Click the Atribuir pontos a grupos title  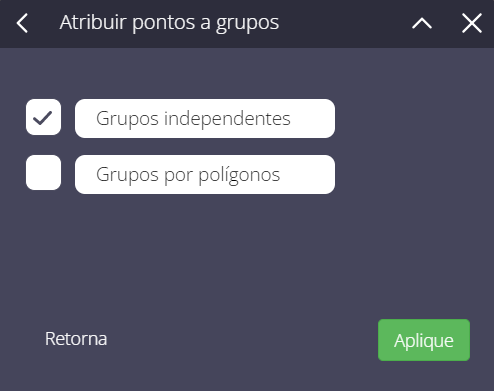point(169,23)
